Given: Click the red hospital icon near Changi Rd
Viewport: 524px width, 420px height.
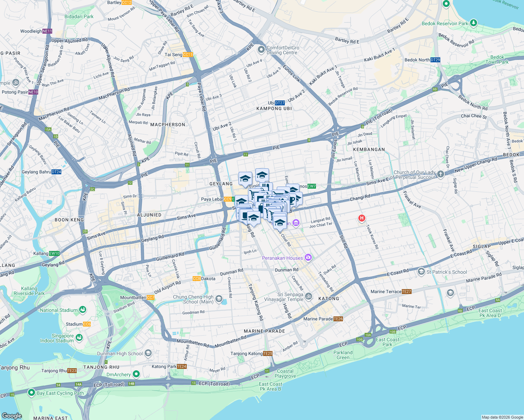Looking at the screenshot, I should coord(361,218).
